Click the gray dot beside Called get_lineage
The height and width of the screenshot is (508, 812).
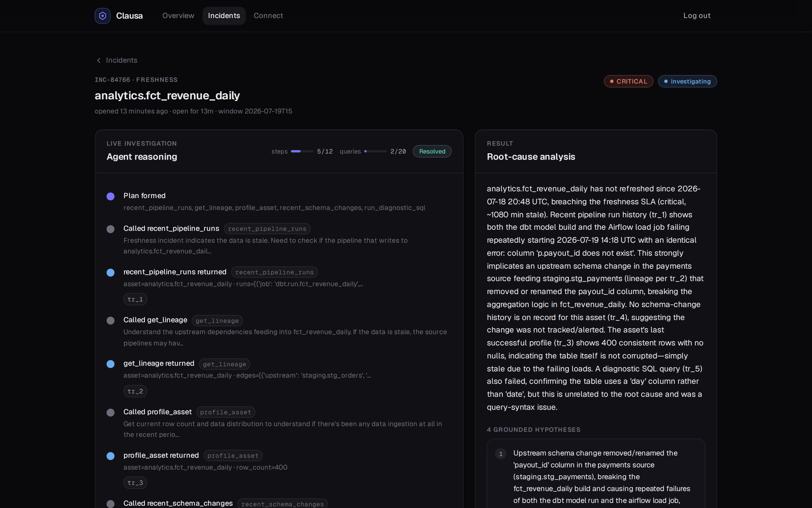111,321
